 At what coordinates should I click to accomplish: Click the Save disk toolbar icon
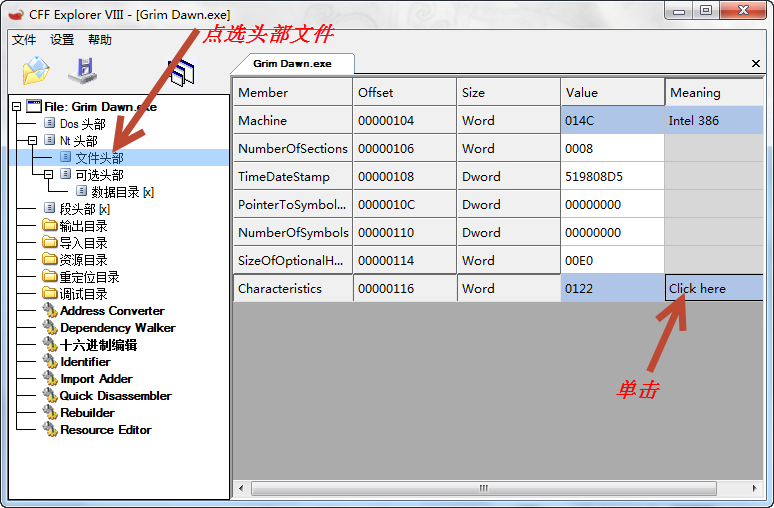(82, 71)
